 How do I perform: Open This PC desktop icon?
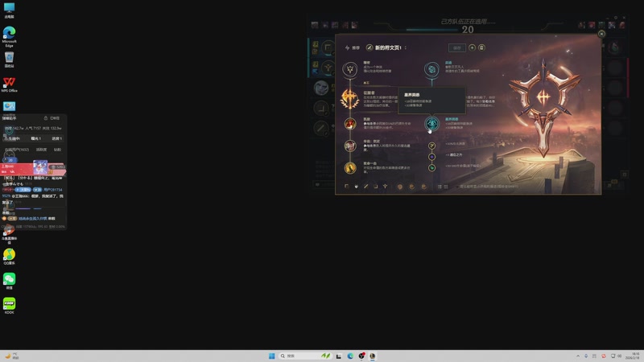click(9, 10)
